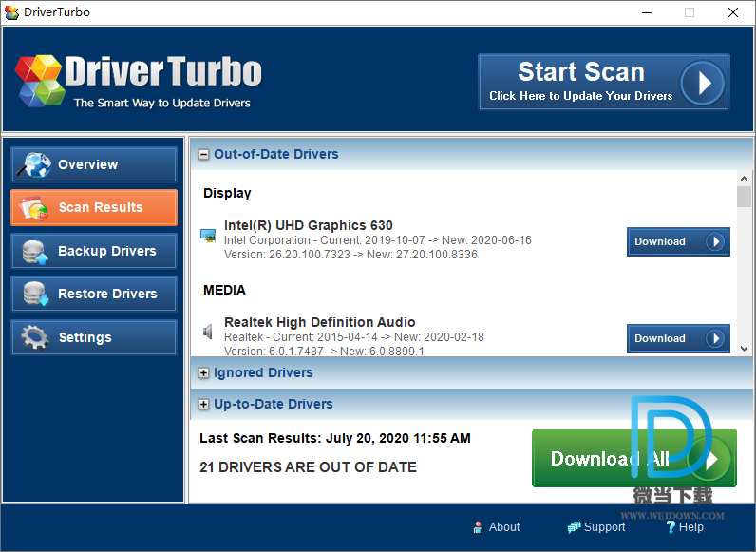Click the driver list scroll up arrow
756x552 pixels.
[744, 179]
